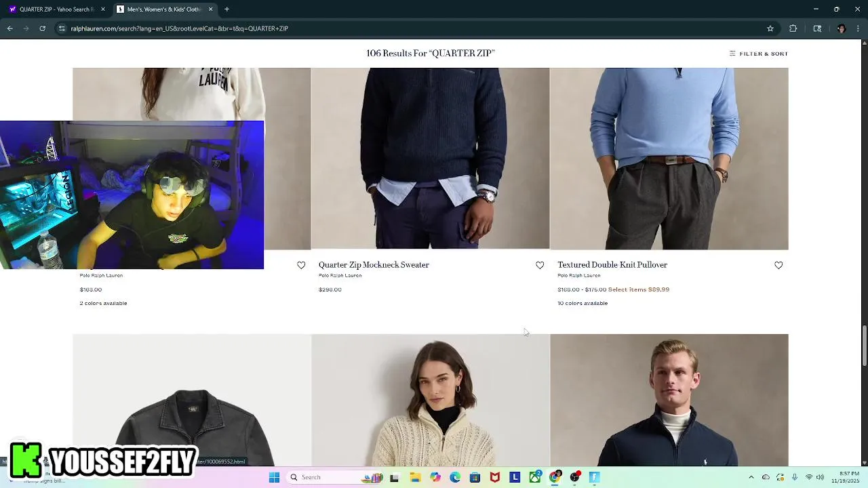Open the Chrome side panel icon
This screenshot has height=488, width=868.
coord(817,28)
